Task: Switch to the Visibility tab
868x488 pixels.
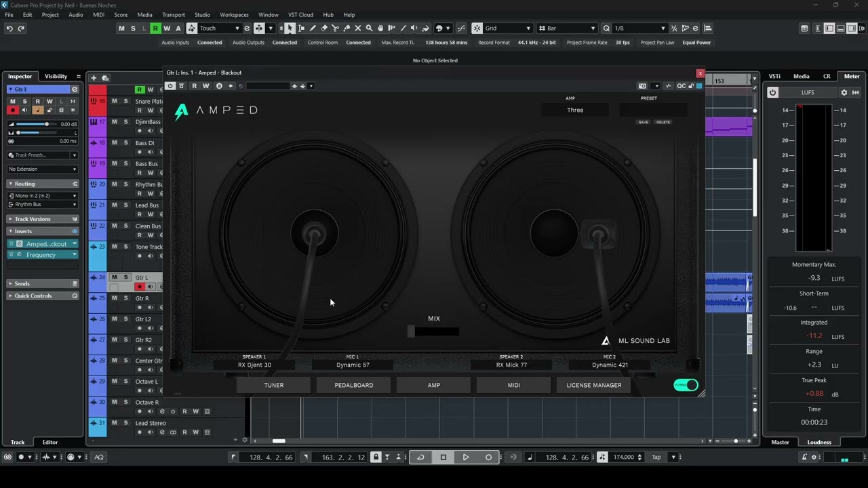Action: [56, 76]
